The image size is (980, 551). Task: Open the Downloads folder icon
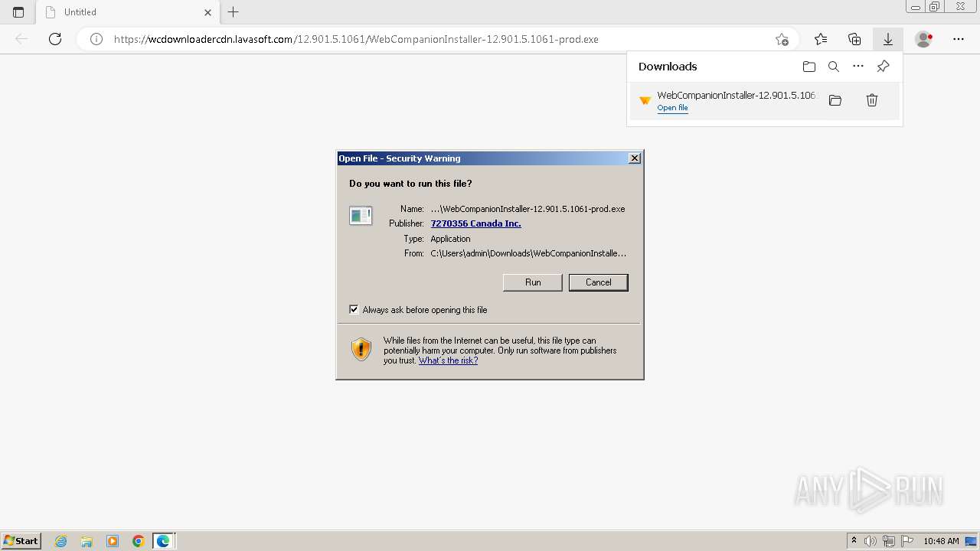[809, 67]
